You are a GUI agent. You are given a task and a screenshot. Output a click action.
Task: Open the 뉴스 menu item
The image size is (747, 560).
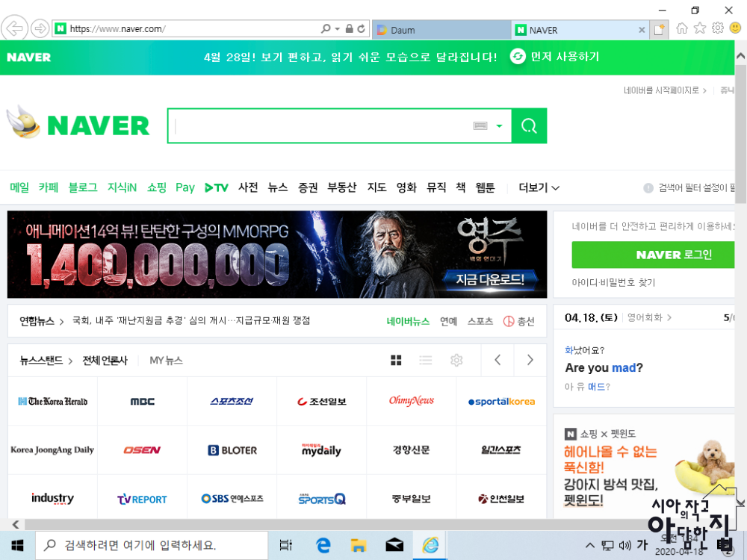tap(278, 187)
